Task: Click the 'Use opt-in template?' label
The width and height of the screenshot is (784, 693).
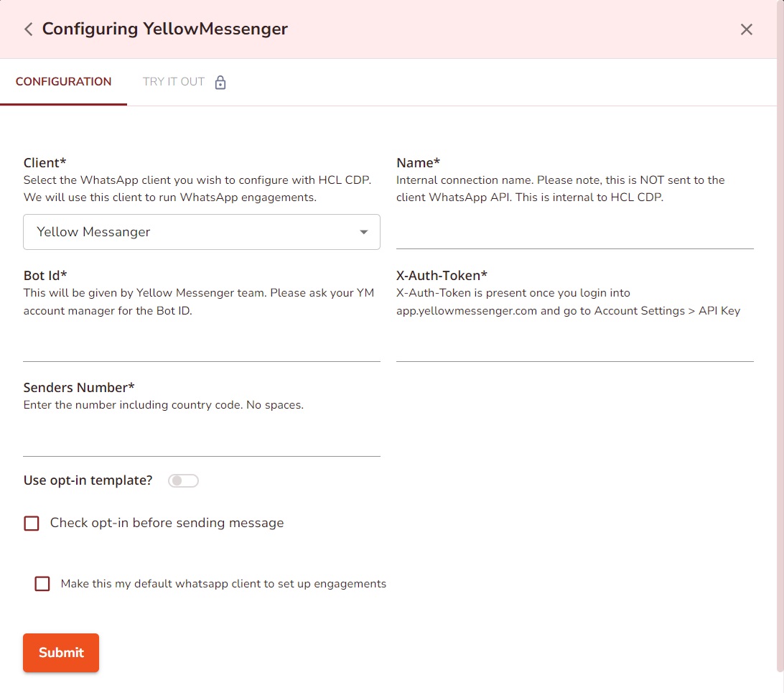Action: pos(88,480)
